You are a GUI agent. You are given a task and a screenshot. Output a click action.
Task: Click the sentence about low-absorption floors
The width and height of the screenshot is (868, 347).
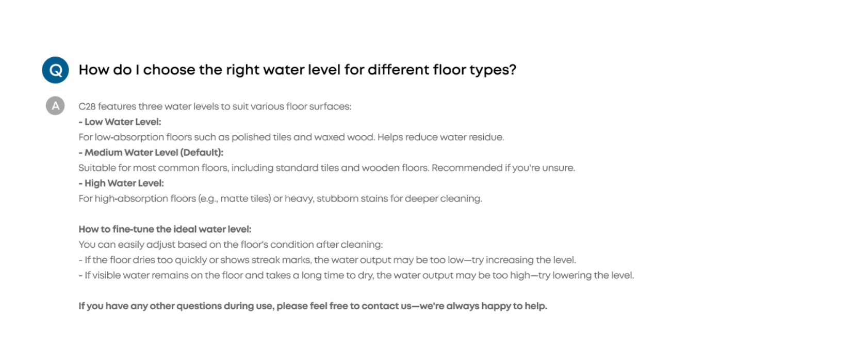[x=291, y=137]
